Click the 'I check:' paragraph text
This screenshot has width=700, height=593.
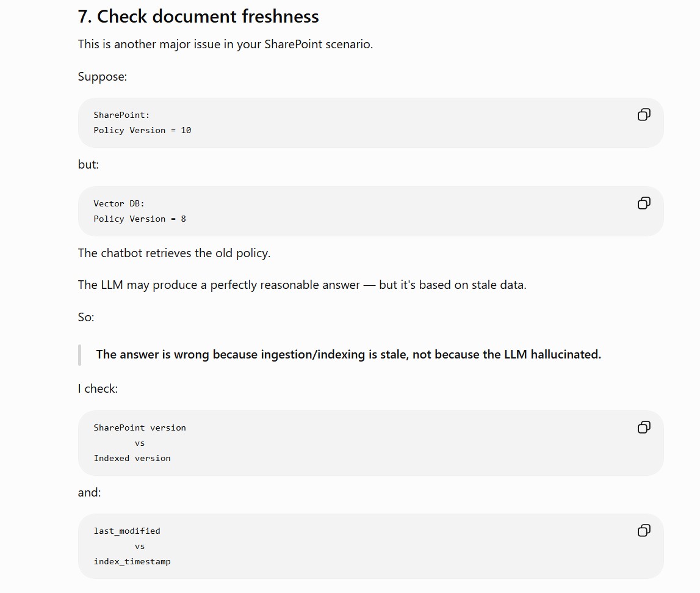pos(98,389)
